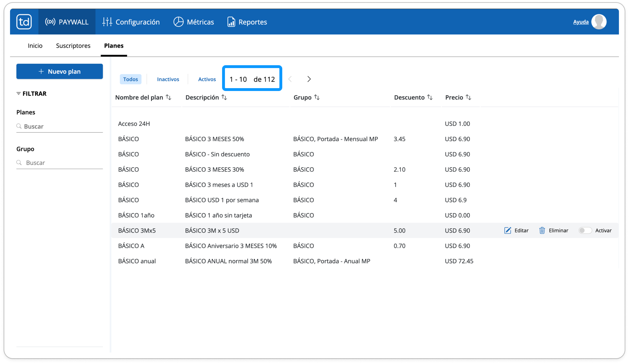The width and height of the screenshot is (629, 364).
Task: Filter list by Inactivos
Action: click(168, 79)
